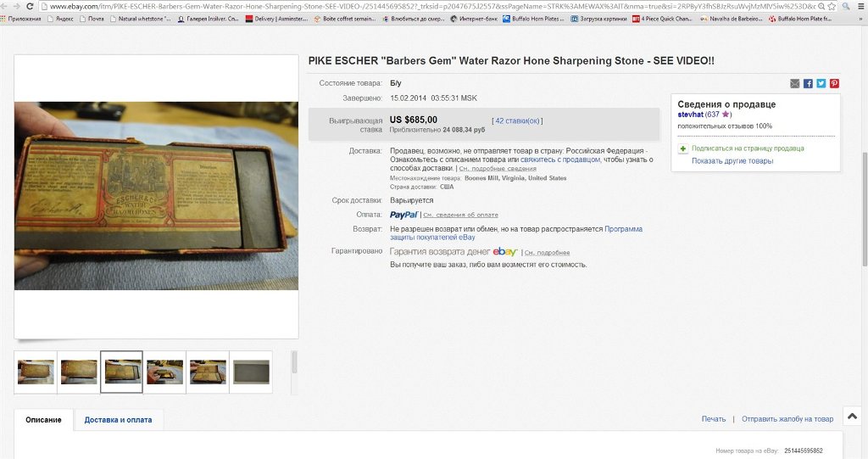
Task: Open seller stevhat profile link
Action: pyautogui.click(x=690, y=115)
